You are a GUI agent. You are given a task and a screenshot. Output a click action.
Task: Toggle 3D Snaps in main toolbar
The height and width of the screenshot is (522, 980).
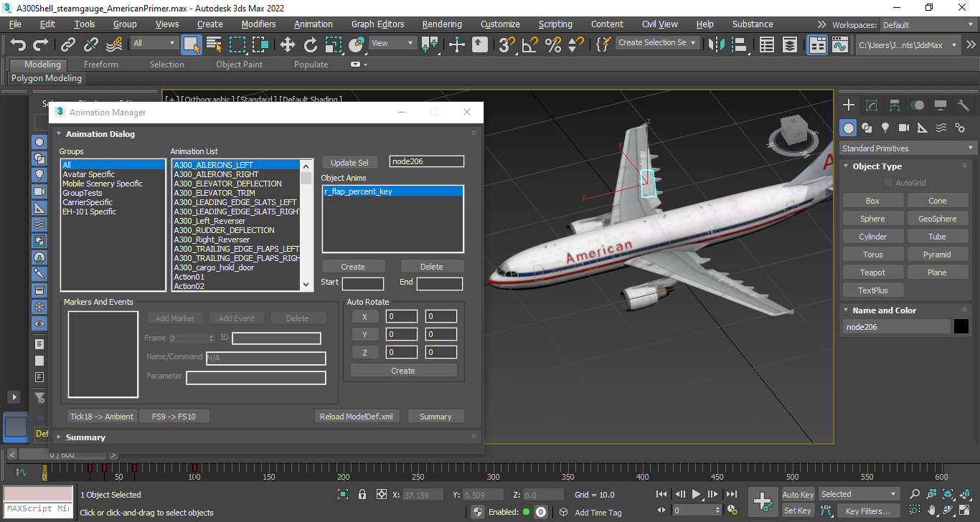pyautogui.click(x=507, y=44)
